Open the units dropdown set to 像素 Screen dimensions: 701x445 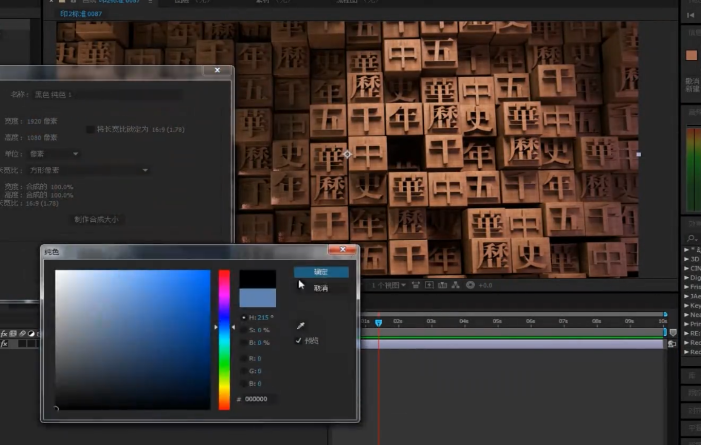pyautogui.click(x=54, y=154)
